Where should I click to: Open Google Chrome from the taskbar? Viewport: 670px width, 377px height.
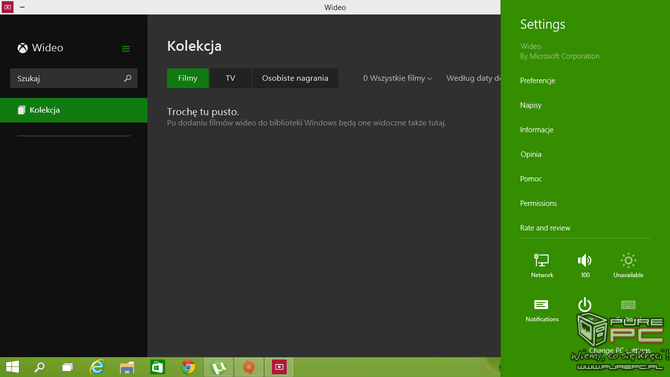[x=188, y=367]
